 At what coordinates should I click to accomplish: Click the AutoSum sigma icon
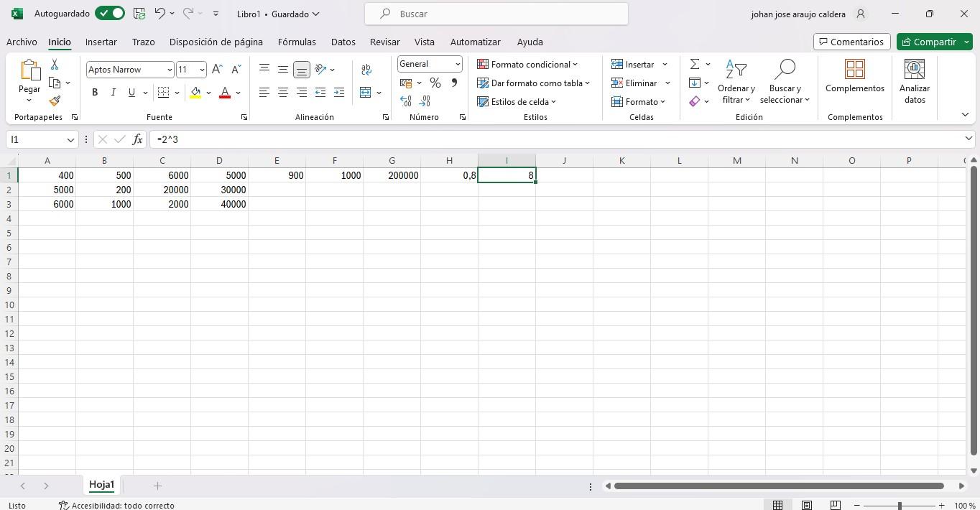pos(695,65)
